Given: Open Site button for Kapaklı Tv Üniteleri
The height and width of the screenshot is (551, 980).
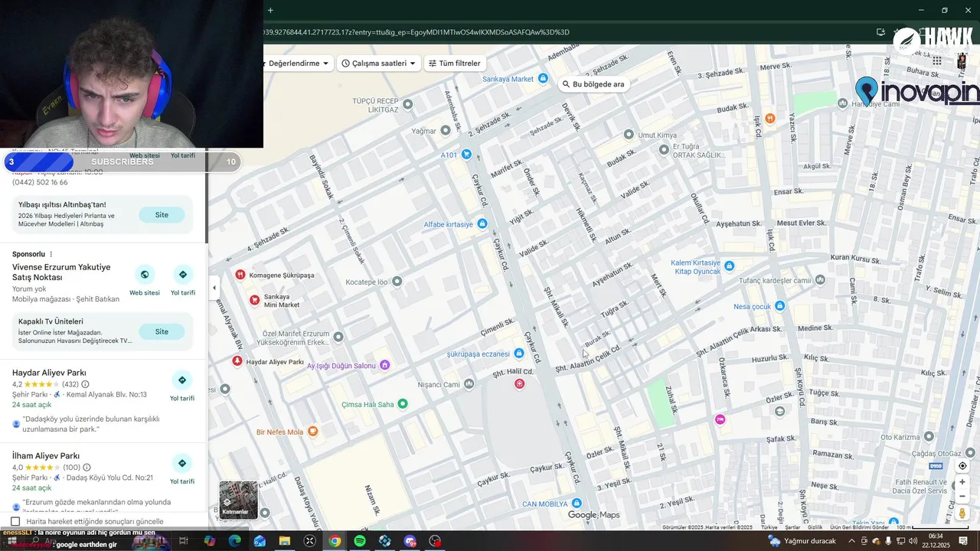Looking at the screenshot, I should (162, 331).
